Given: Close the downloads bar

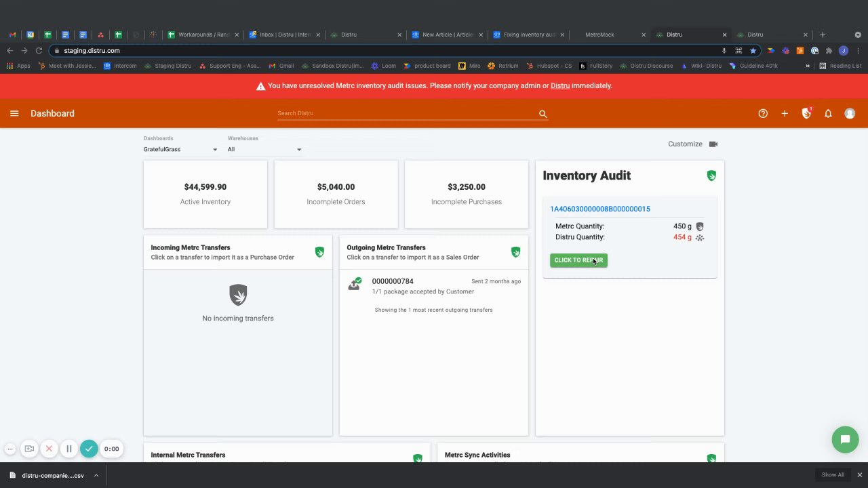Looking at the screenshot, I should coord(859,475).
